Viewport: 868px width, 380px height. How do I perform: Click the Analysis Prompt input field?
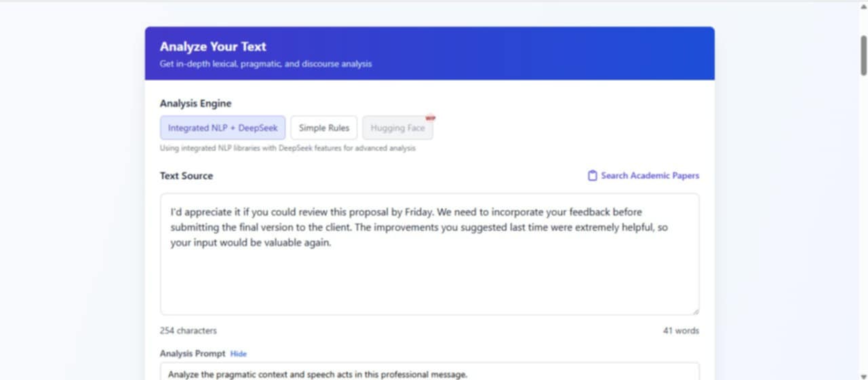coord(429,372)
